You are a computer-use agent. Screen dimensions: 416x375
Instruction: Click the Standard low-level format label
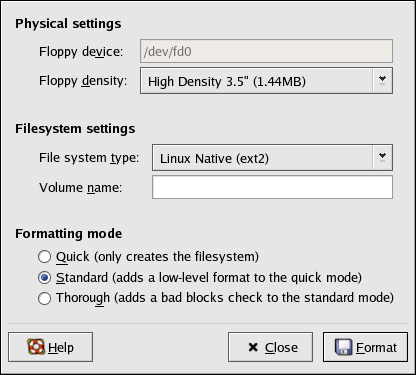[x=209, y=277]
